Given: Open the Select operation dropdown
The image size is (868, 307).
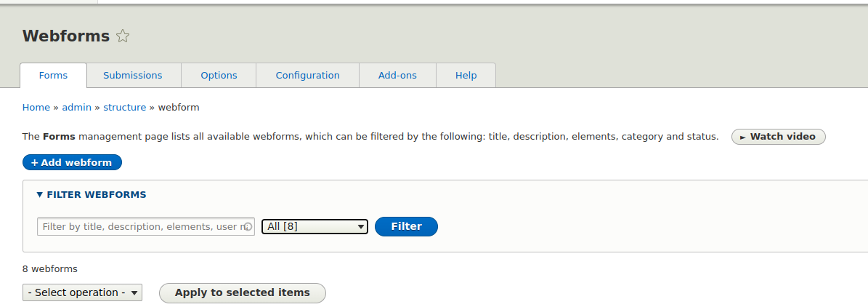Looking at the screenshot, I should [82, 292].
